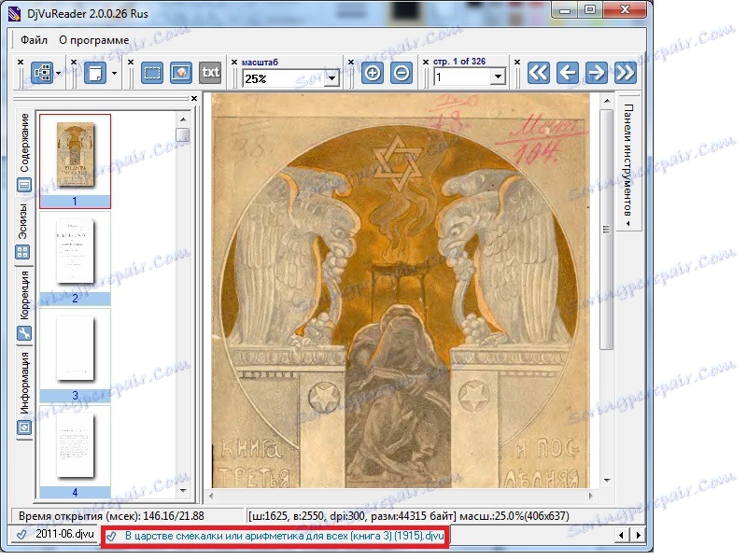Click horizontal scroll left arrow under document
The height and width of the screenshot is (560, 747).
tap(211, 496)
